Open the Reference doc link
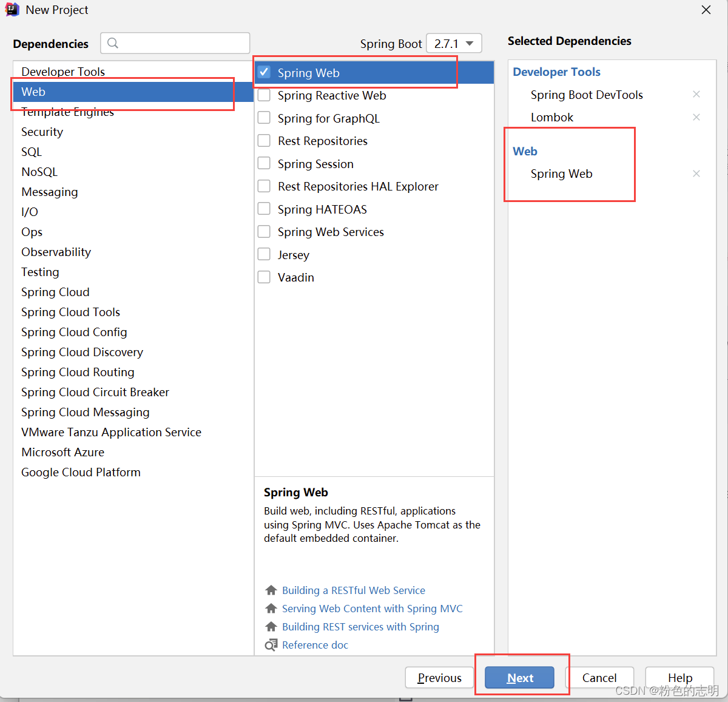This screenshot has width=728, height=702. tap(315, 645)
